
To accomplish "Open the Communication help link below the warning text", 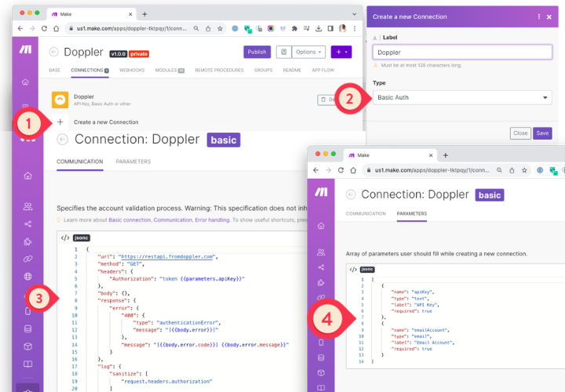I will tap(173, 220).
